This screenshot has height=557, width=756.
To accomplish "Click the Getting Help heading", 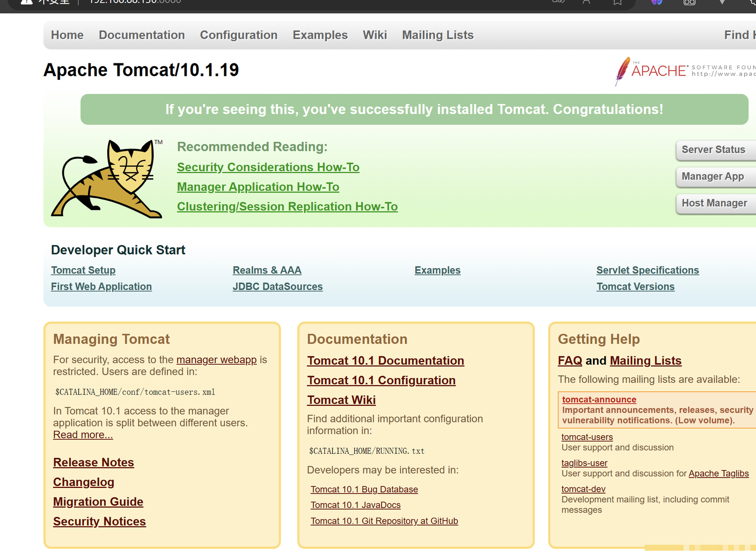I will pyautogui.click(x=599, y=339).
